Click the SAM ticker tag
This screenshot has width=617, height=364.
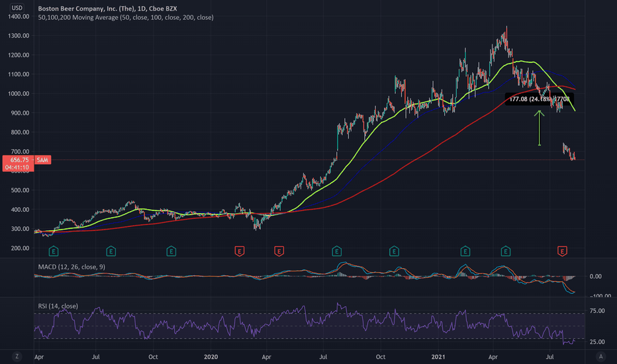click(42, 159)
